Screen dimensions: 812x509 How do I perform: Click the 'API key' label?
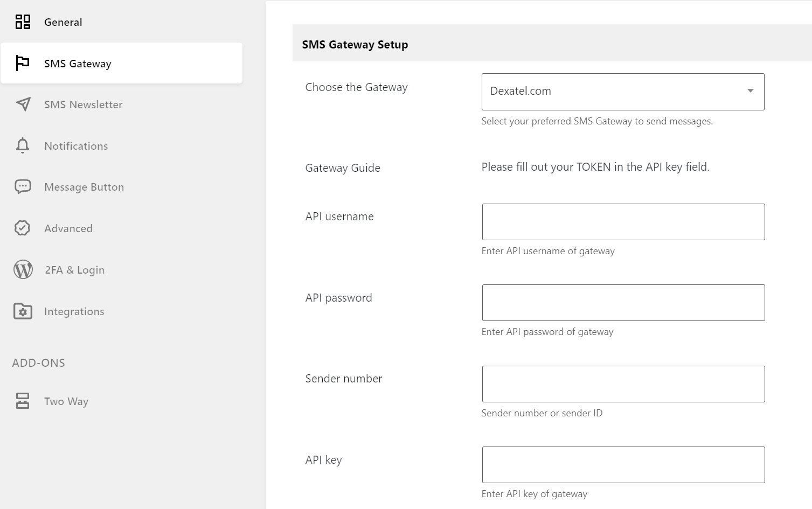click(323, 460)
